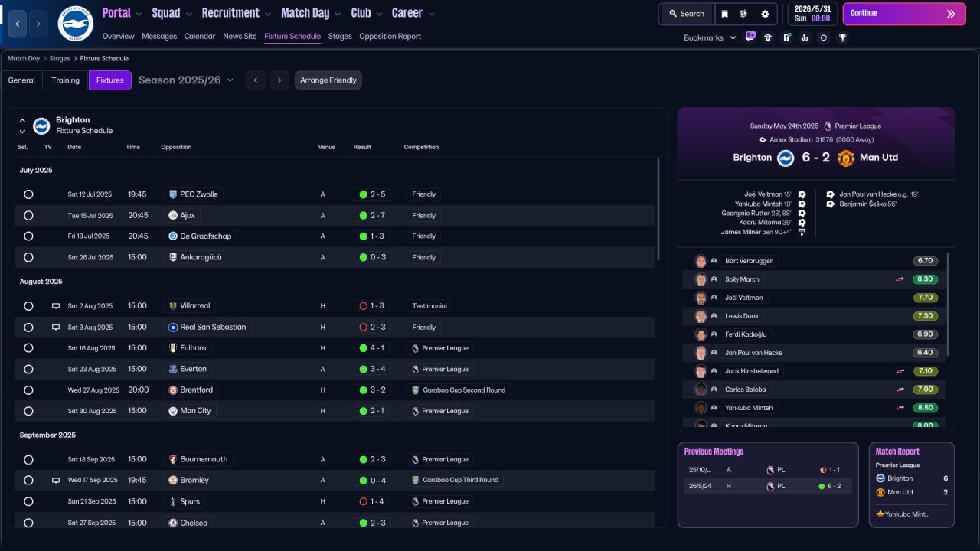Open the world globe icon
980x551 pixels.
(743, 14)
